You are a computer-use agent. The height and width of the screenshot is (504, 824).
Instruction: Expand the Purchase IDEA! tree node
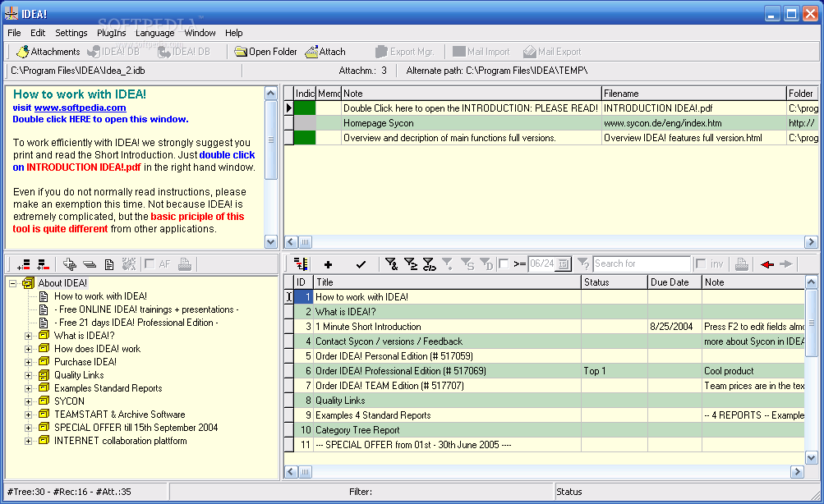point(29,362)
